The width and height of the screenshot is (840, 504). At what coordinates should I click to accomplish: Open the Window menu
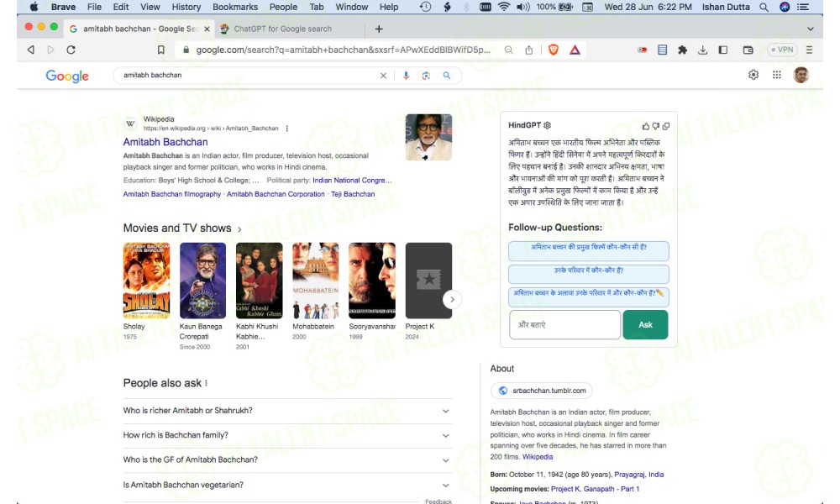(x=351, y=7)
